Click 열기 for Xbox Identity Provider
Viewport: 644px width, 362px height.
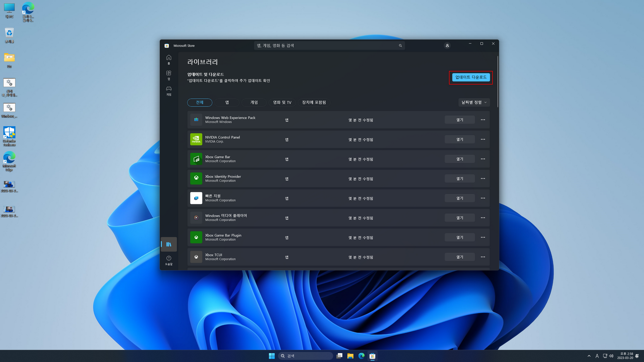click(459, 179)
